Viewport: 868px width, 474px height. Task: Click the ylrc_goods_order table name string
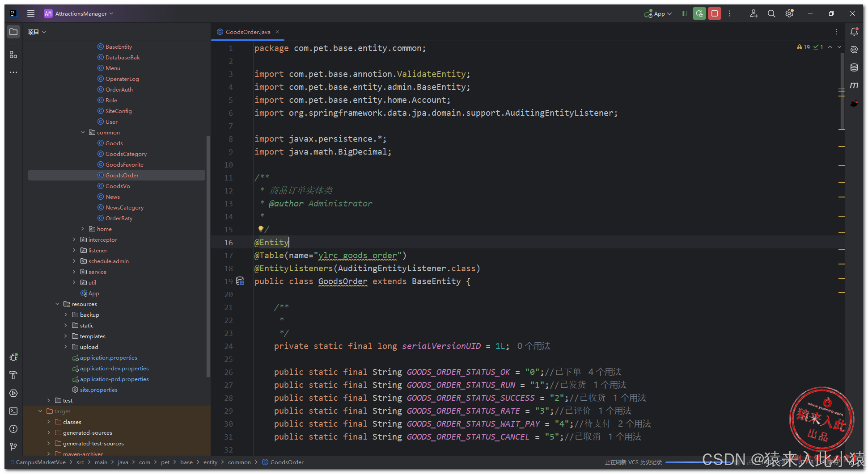(x=358, y=256)
